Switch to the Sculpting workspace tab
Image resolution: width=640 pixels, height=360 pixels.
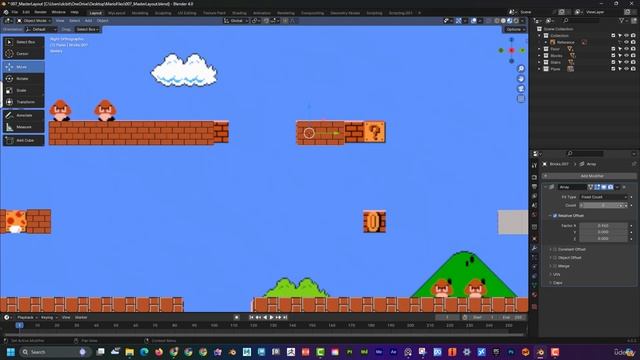click(x=163, y=13)
